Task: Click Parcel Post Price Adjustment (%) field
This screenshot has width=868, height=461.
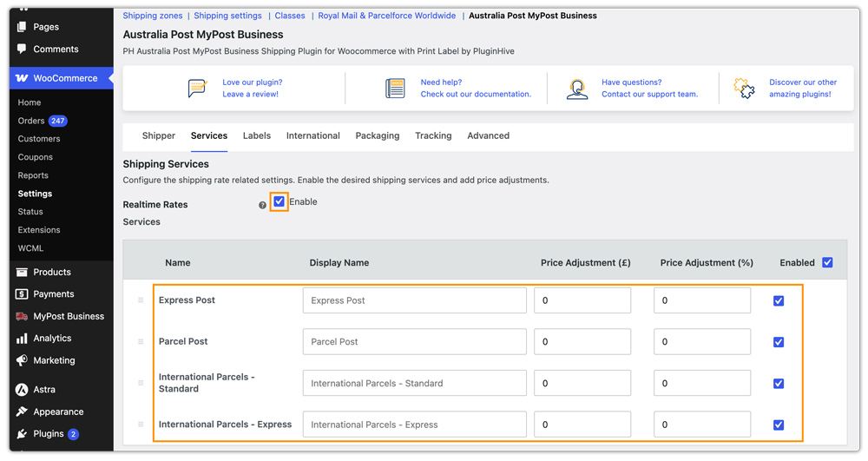Action: coord(702,341)
